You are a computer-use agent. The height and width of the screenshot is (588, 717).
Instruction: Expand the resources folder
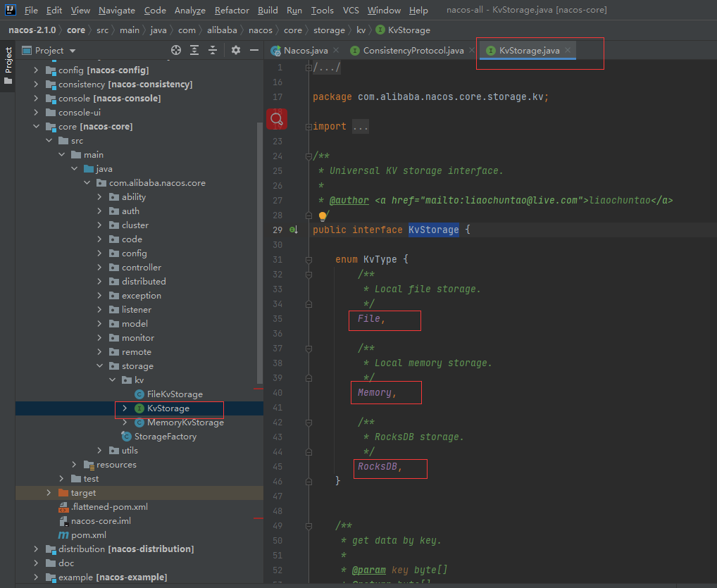pos(74,465)
